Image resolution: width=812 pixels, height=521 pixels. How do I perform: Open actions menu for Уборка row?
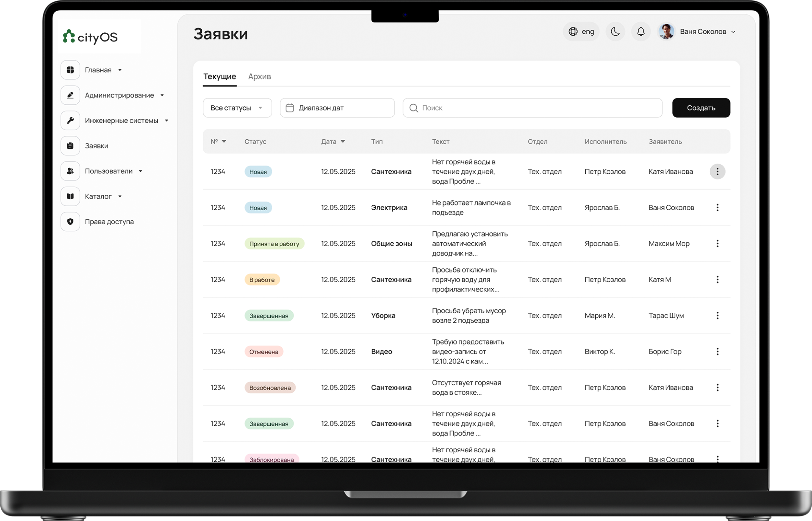coord(717,316)
